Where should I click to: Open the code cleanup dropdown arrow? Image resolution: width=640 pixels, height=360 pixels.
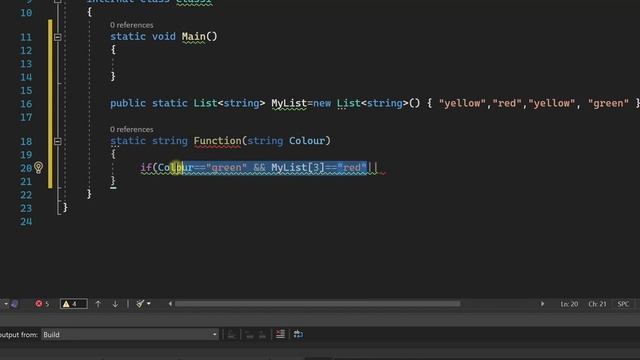point(149,303)
